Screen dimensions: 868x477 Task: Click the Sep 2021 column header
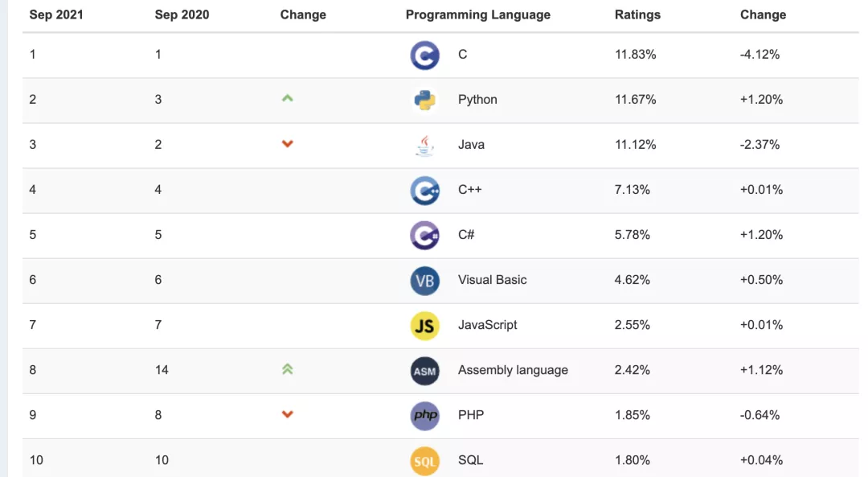click(x=56, y=14)
